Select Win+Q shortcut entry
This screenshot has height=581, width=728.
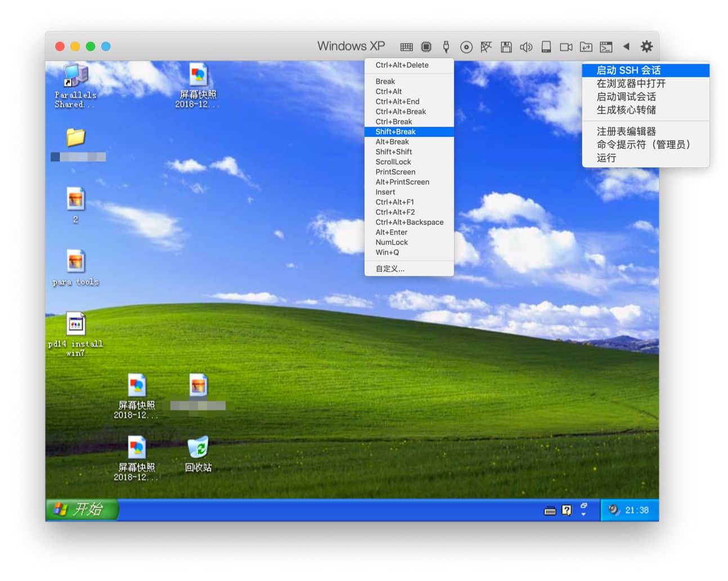point(409,253)
